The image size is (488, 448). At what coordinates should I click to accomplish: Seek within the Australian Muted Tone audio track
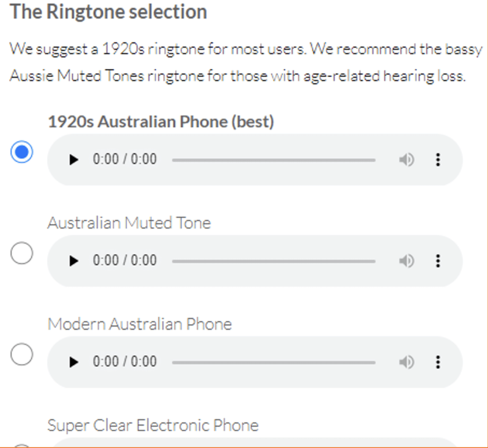274,261
